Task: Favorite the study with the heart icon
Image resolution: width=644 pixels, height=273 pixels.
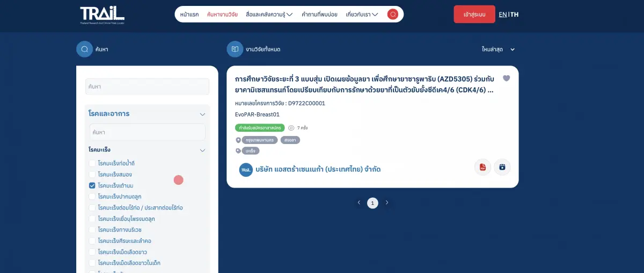Action: click(506, 78)
